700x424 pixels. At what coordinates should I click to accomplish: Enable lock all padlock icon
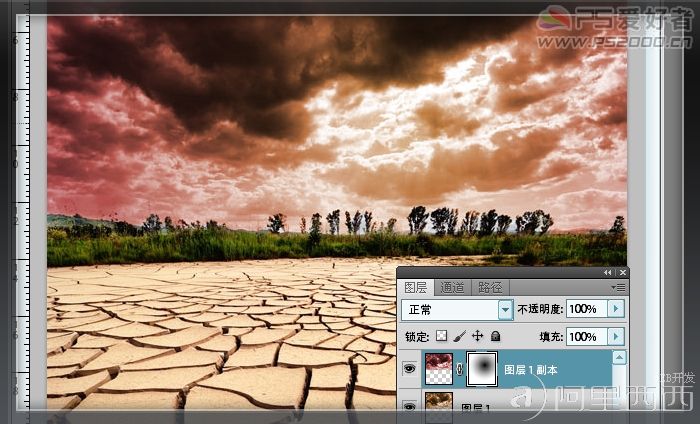[x=495, y=336]
